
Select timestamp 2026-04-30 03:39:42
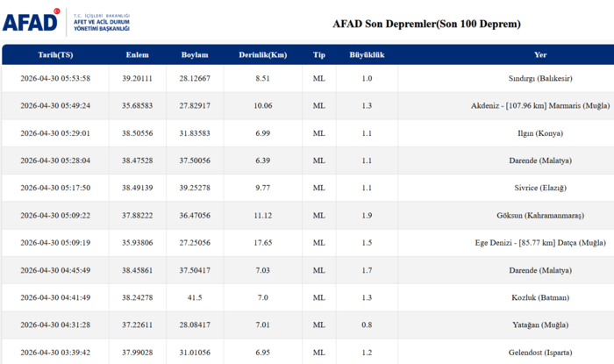(55, 353)
